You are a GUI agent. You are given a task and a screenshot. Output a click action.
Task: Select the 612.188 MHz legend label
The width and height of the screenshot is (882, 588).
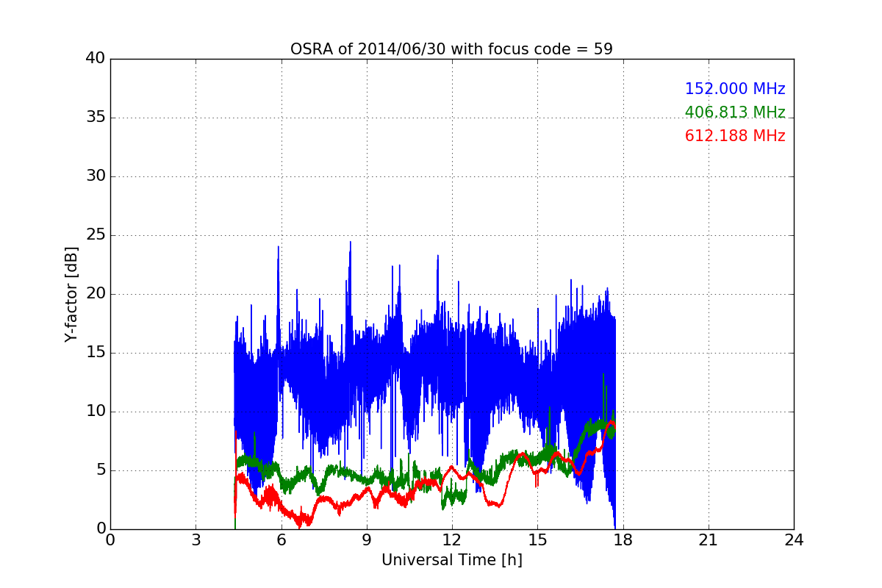[x=735, y=136]
